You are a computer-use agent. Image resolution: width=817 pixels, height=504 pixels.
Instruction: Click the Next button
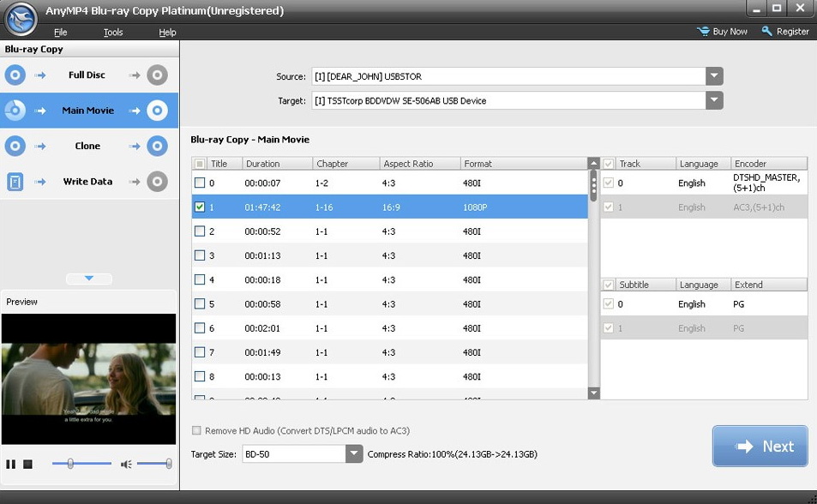point(760,447)
